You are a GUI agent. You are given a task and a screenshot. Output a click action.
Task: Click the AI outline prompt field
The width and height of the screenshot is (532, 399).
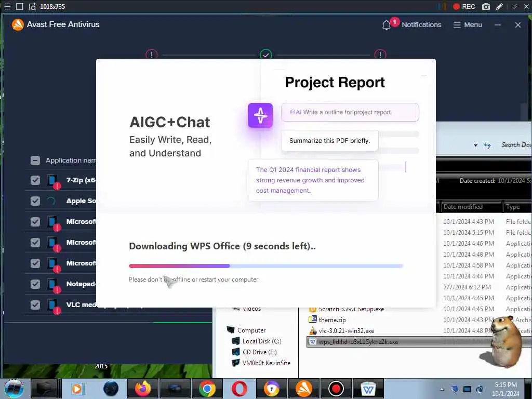(x=350, y=112)
